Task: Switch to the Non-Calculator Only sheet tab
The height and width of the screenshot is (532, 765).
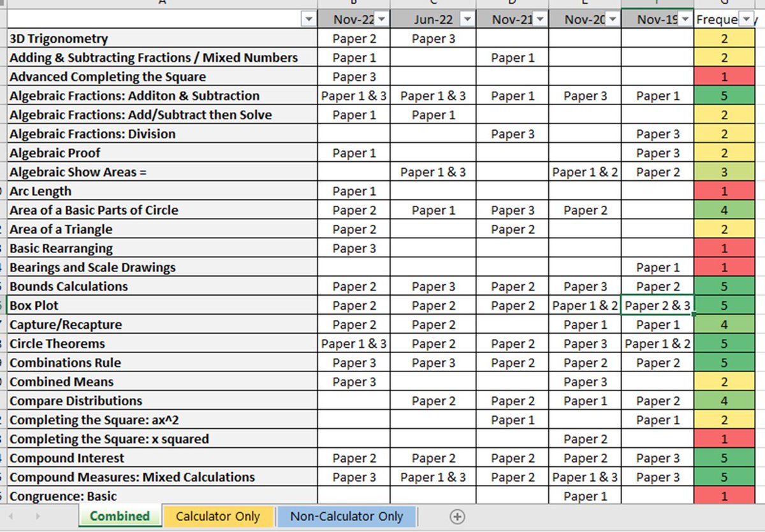Action: [346, 516]
